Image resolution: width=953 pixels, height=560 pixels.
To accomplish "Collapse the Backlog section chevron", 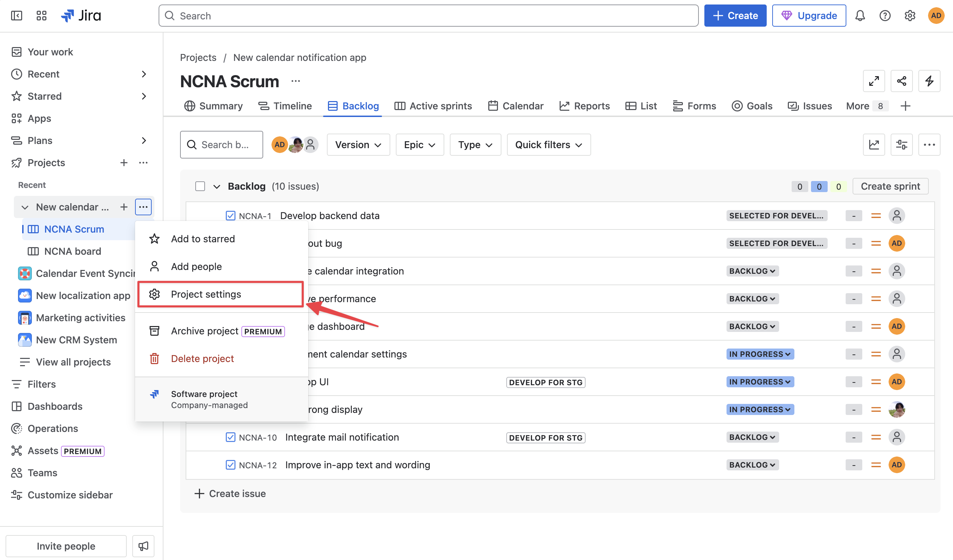I will 217,186.
